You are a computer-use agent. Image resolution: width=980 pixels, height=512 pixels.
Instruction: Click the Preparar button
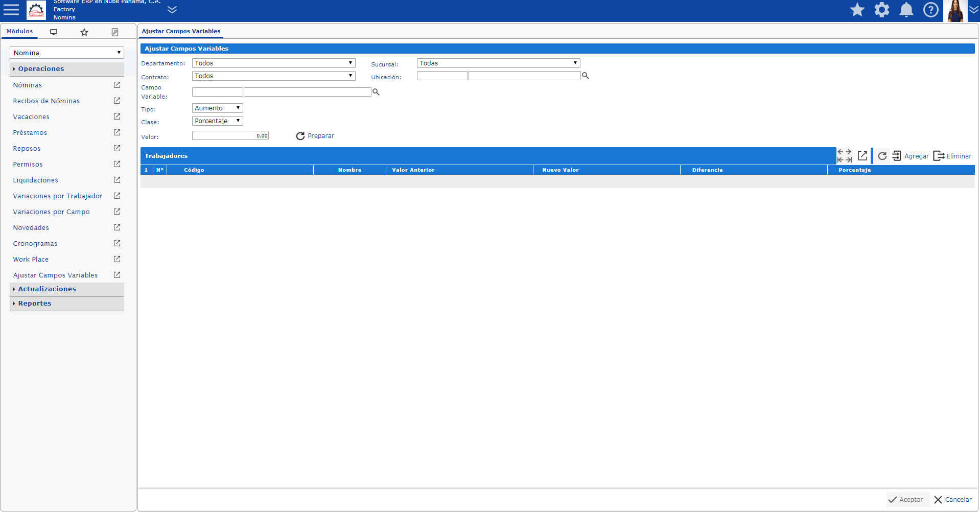[x=315, y=136]
